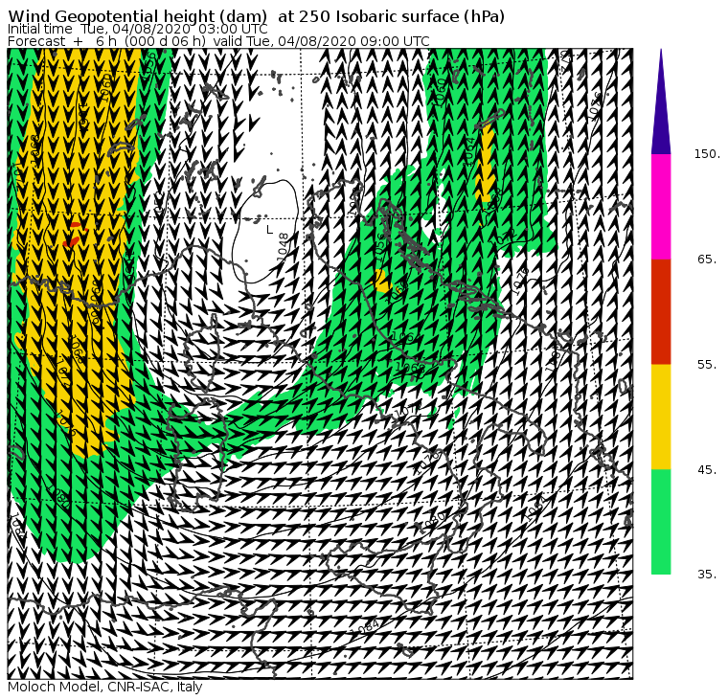This screenshot has width=728, height=700.
Task: Click the yellow 45–55 color band in legend
Action: click(661, 417)
